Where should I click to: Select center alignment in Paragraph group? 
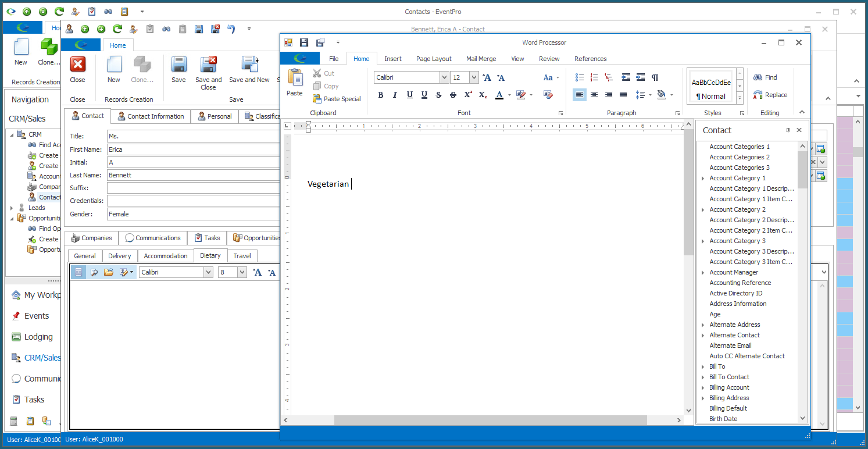pyautogui.click(x=594, y=95)
